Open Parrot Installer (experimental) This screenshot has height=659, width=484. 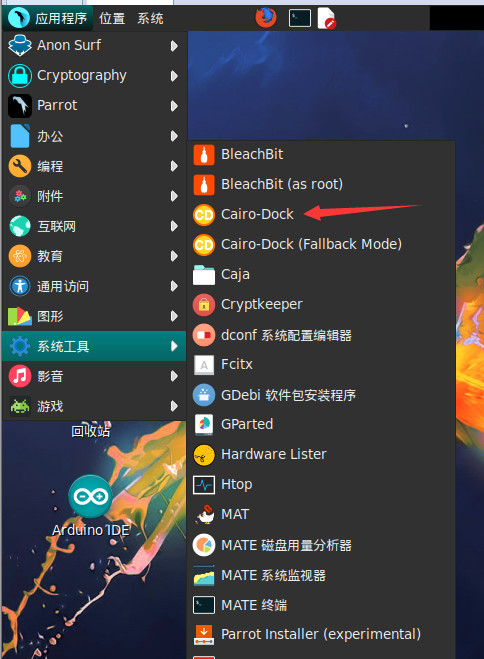click(321, 635)
